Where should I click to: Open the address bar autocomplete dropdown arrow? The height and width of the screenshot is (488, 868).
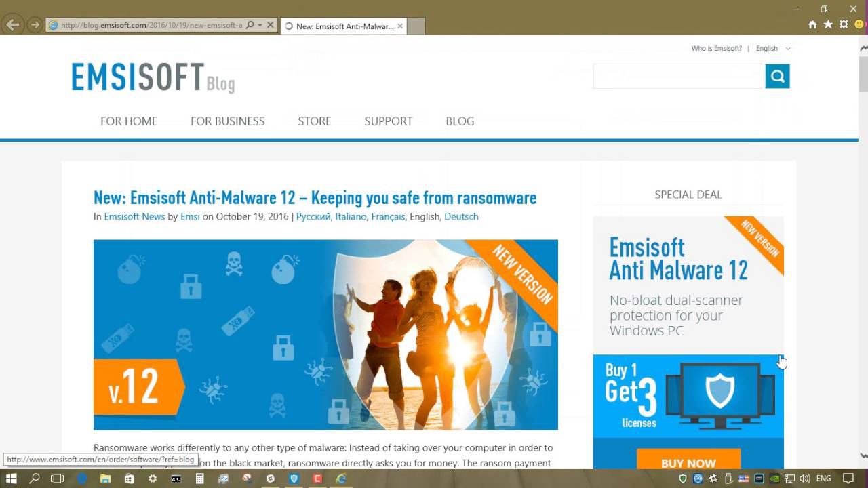pyautogui.click(x=260, y=25)
